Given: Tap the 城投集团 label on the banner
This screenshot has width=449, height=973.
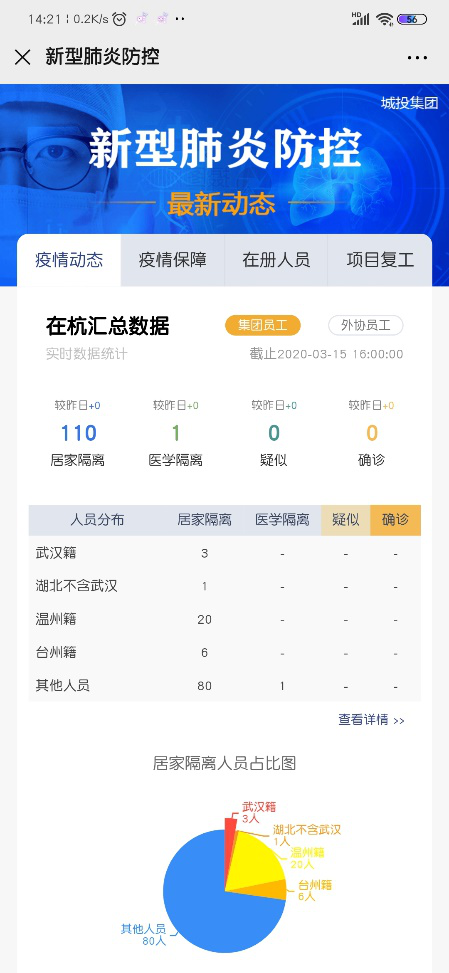Looking at the screenshot, I should pyautogui.click(x=409, y=103).
